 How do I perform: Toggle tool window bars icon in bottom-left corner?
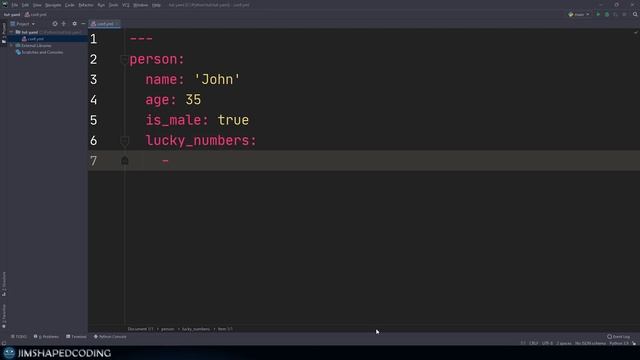[4, 343]
